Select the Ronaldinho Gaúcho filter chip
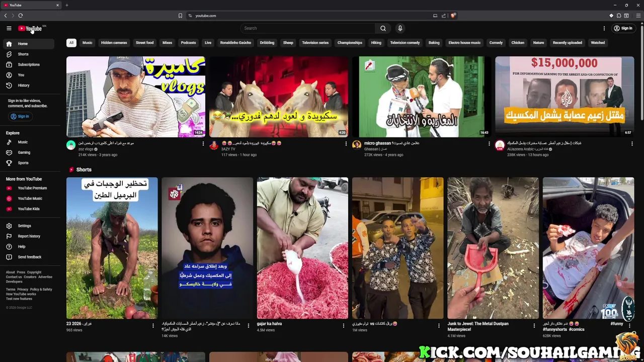Screen dimensions: 644x362 pyautogui.click(x=235, y=43)
